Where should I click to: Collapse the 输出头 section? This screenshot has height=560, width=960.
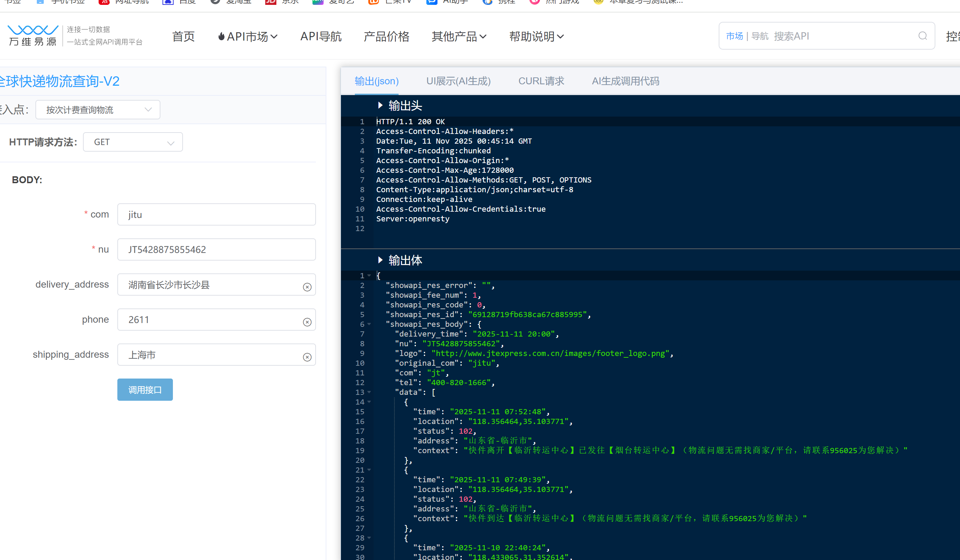(380, 105)
